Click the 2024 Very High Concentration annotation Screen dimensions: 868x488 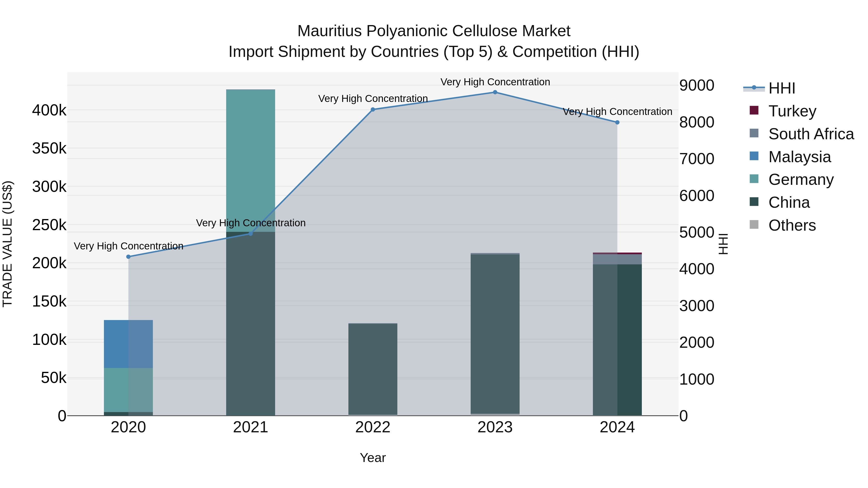click(x=618, y=112)
